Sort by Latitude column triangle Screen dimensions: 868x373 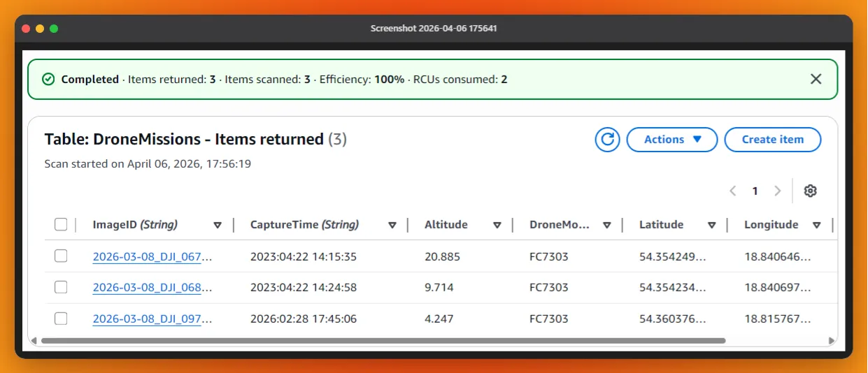711,225
